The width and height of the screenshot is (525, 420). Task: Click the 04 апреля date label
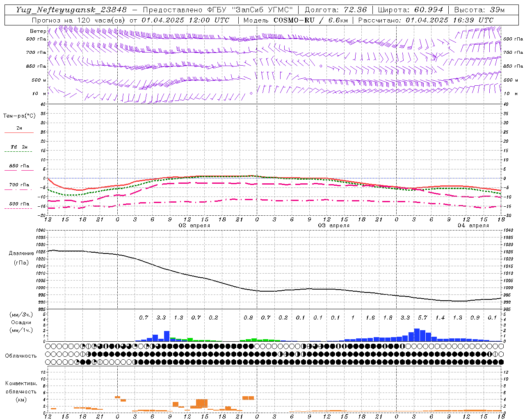473,226
